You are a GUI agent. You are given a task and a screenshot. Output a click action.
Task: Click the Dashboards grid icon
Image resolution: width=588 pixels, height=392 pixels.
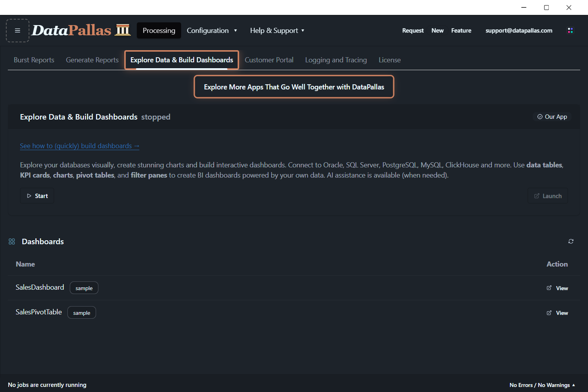coord(12,241)
